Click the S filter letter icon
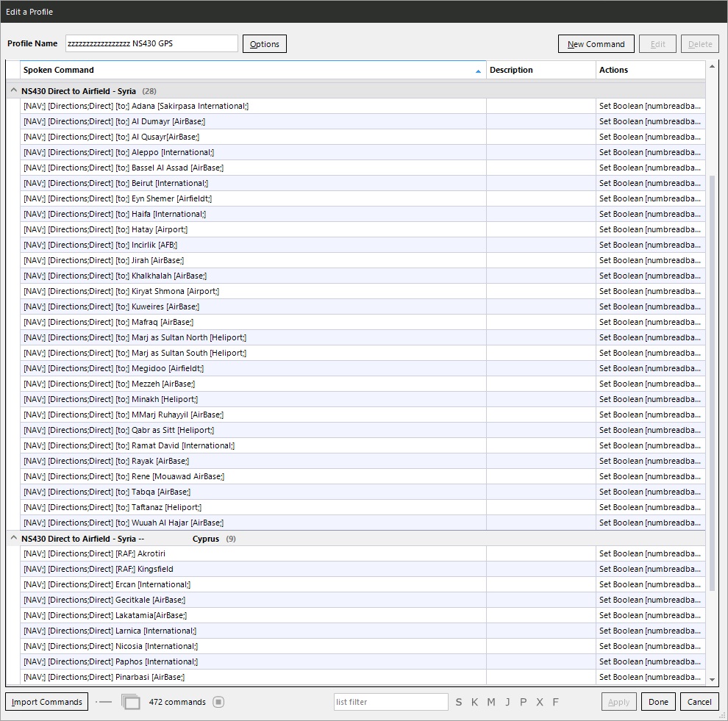Viewport: 728px width, 721px height. [459, 702]
